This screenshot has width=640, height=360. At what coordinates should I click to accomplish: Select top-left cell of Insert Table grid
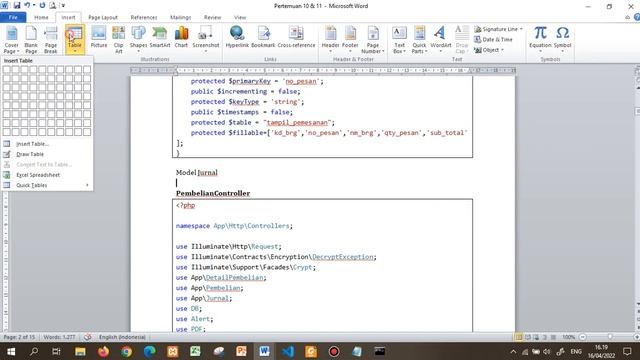click(7, 69)
